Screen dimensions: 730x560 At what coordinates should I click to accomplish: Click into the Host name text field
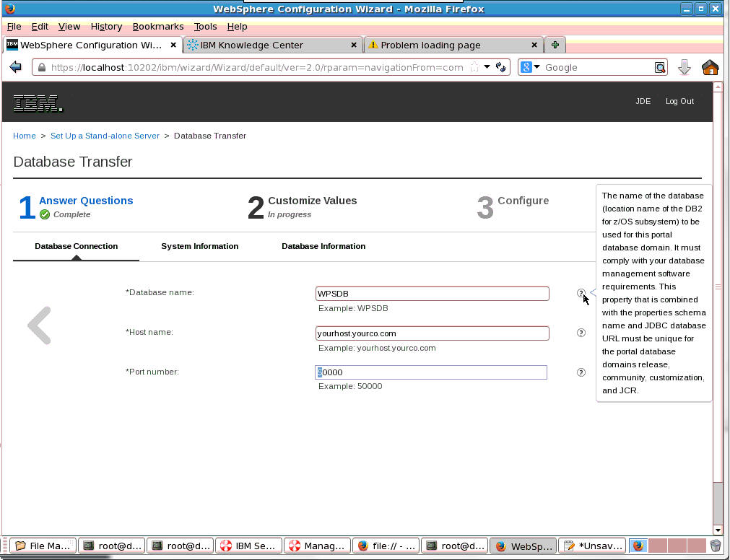(432, 333)
